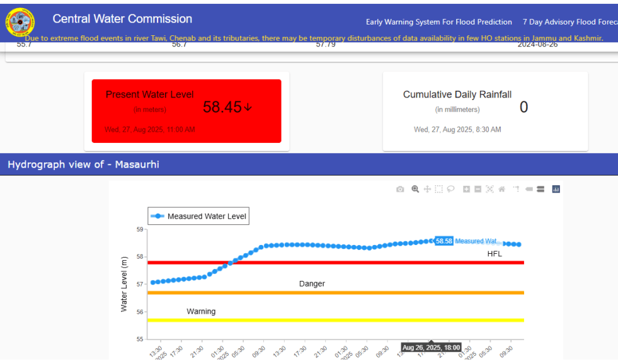Viewport: 618px width, 364px height.
Task: Choose the Lasso Select tool
Action: tap(451, 189)
